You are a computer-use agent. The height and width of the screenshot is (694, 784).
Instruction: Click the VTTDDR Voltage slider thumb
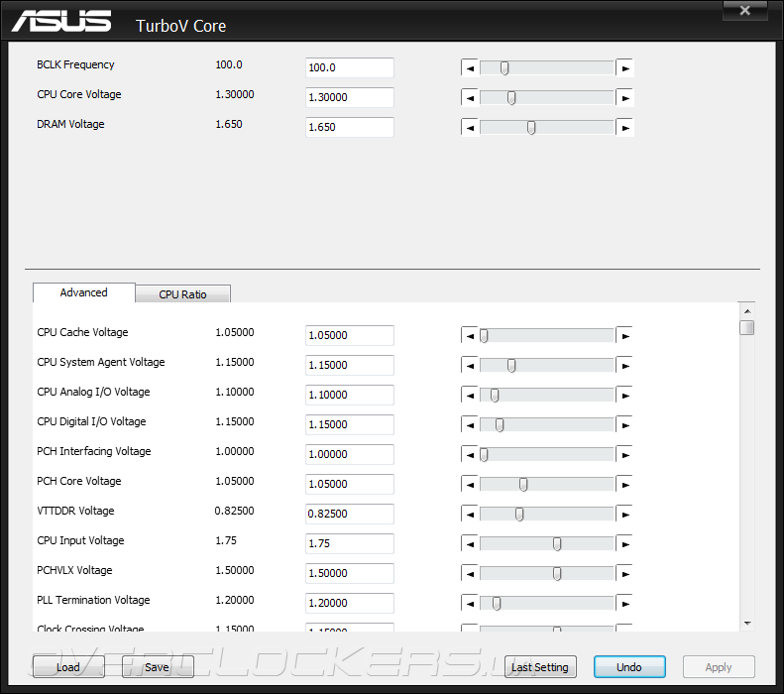pos(519,515)
